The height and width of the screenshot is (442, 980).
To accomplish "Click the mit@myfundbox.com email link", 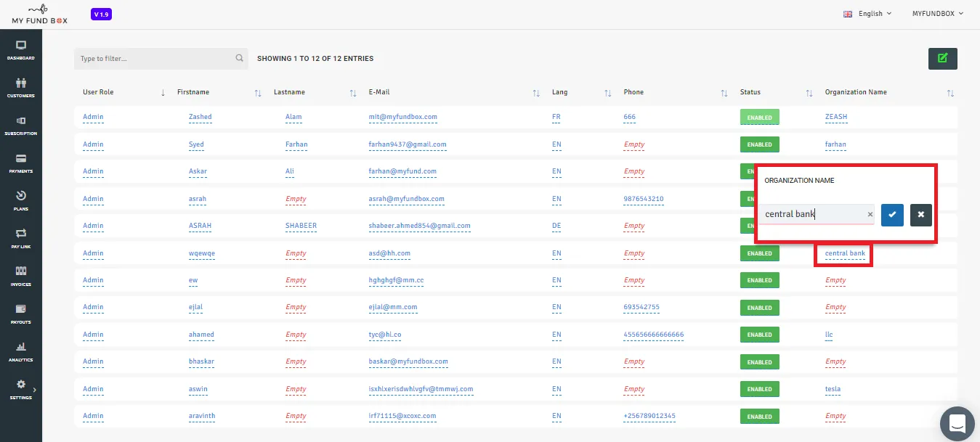I will pos(403,117).
